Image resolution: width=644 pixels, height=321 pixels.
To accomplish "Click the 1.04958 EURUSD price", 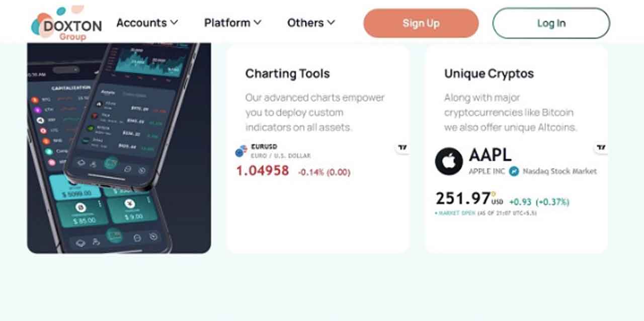I will [263, 171].
